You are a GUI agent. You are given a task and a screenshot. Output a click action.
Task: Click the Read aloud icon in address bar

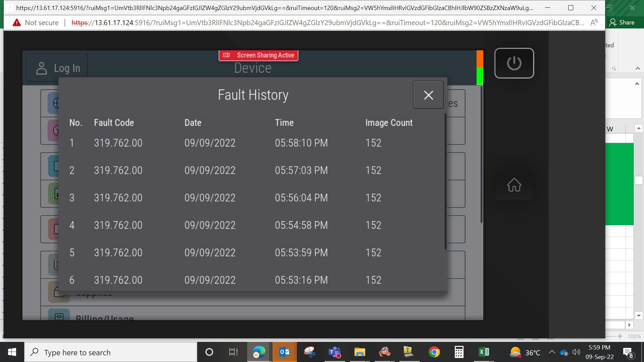[594, 22]
